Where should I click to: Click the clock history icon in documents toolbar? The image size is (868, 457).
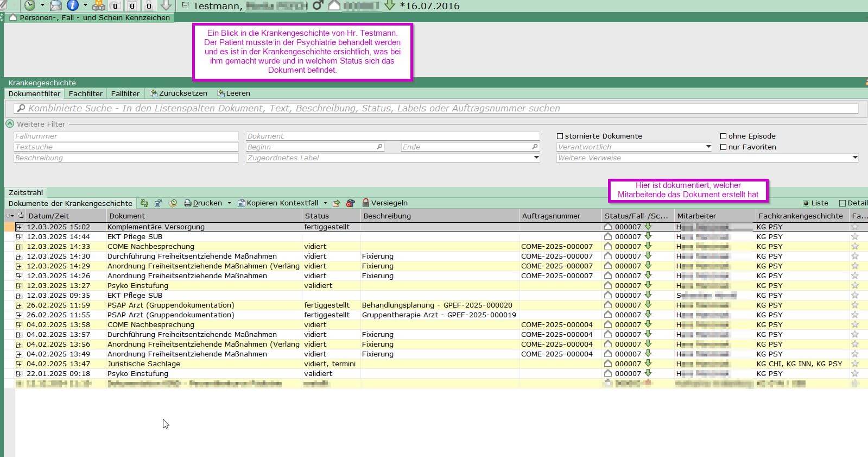(x=173, y=203)
